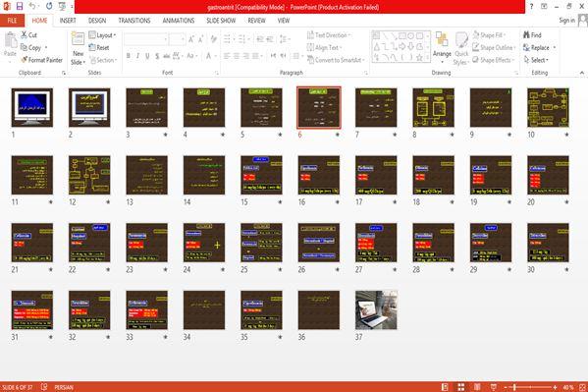Screen dimensions: 588x392
Task: Click the Sign in link
Action: tap(566, 21)
